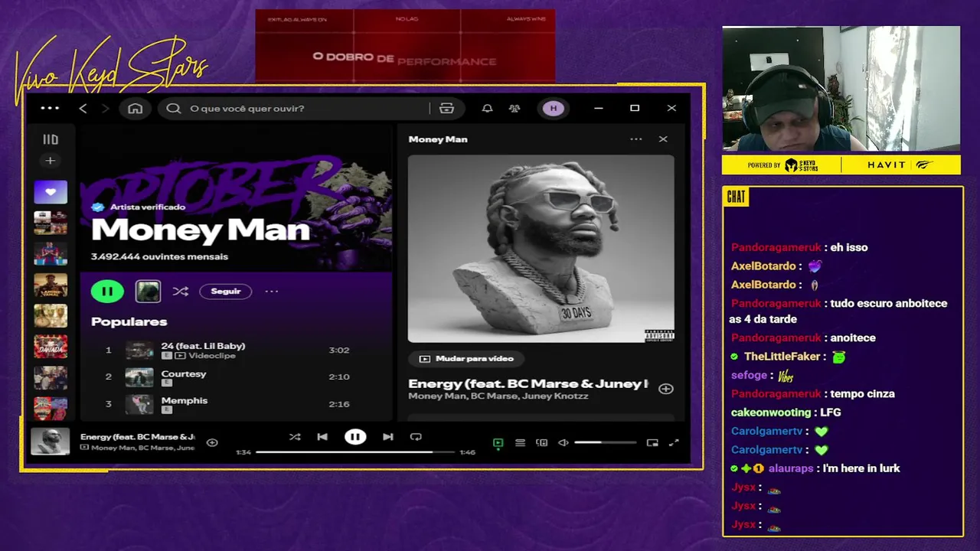Open the 'Populares' section heading

(129, 321)
